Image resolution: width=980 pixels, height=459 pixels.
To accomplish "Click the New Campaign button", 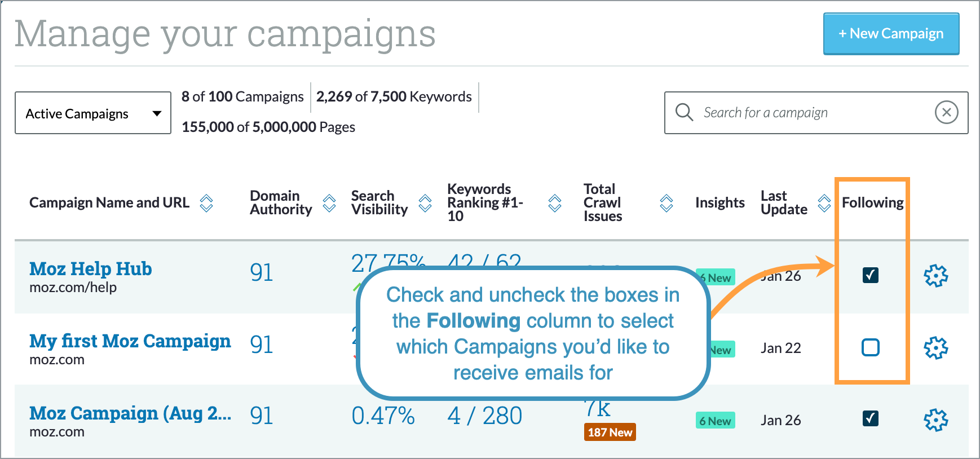I will coord(891,34).
